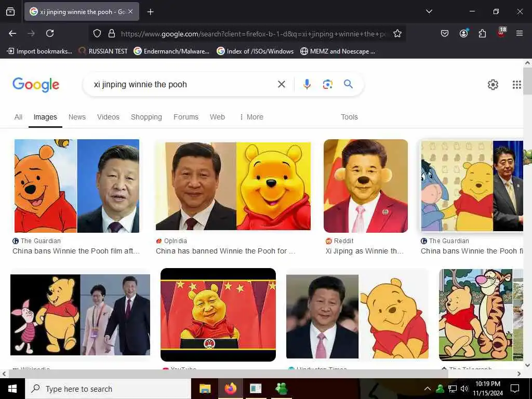The width and height of the screenshot is (532, 399).
Task: Open File Explorer from taskbar
Action: [205, 389]
